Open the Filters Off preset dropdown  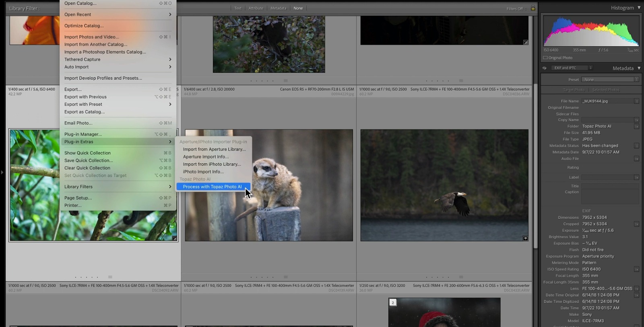516,9
